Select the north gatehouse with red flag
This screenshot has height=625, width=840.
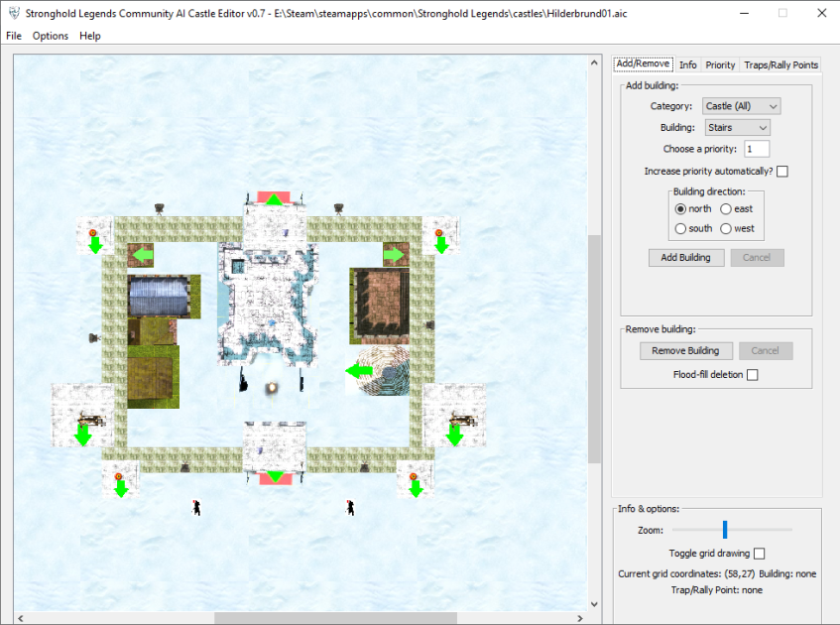pos(275,221)
